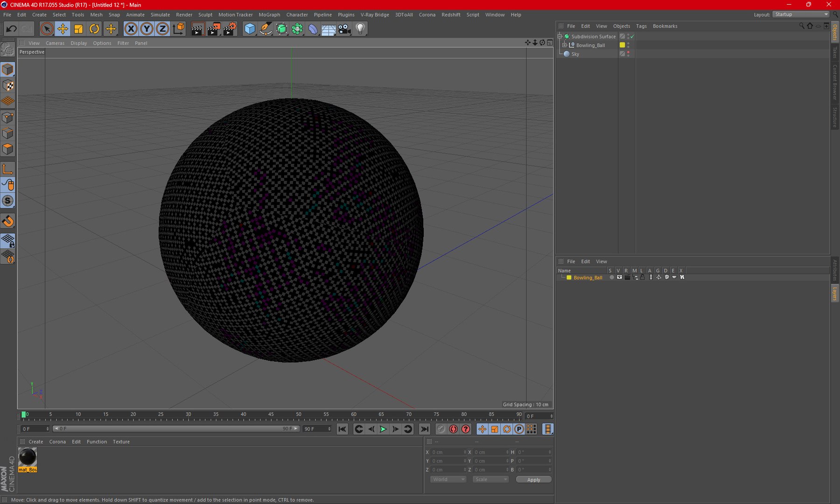Select Polygons mode in left sidebar
The image size is (840, 504).
click(8, 149)
